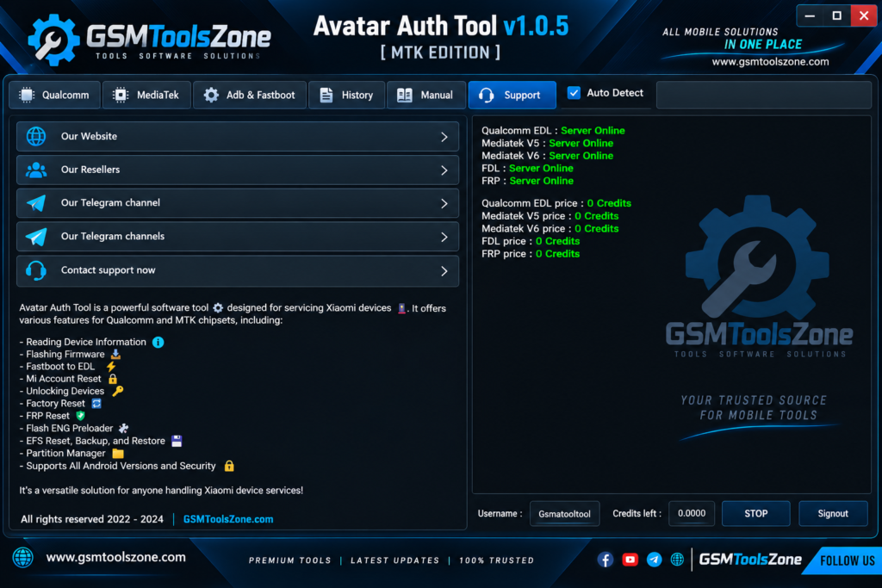882x588 pixels.
Task: Click the Mediatek V6 price 0 Credits line
Action: coord(550,229)
